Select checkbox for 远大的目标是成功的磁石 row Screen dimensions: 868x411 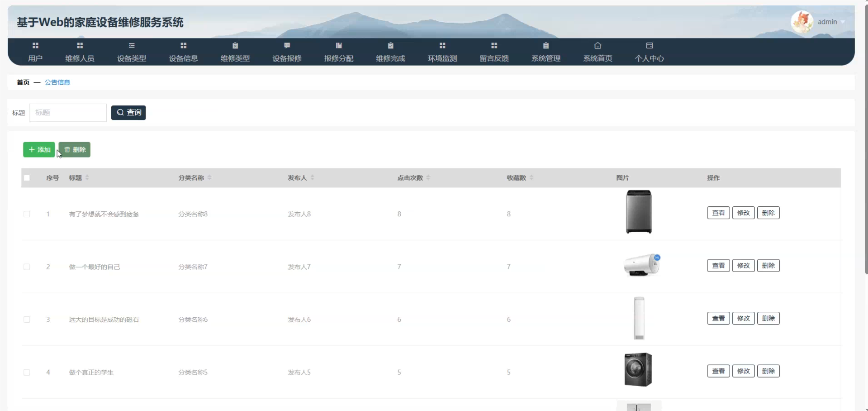27,320
